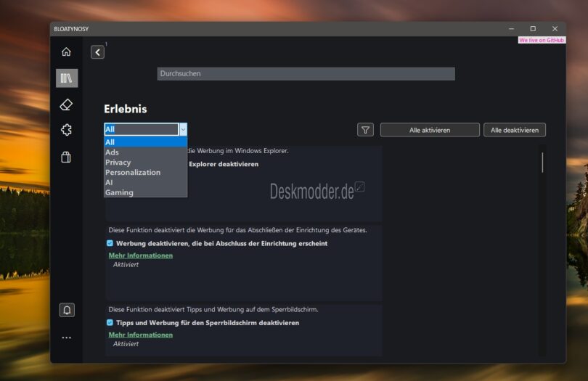
Task: Close the BLOATYNOSY window
Action: click(555, 29)
